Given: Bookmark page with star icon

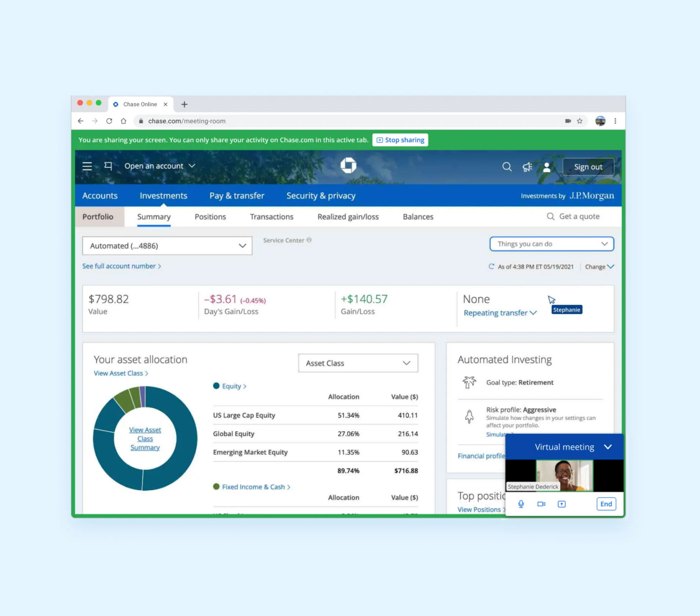Looking at the screenshot, I should 579,121.
